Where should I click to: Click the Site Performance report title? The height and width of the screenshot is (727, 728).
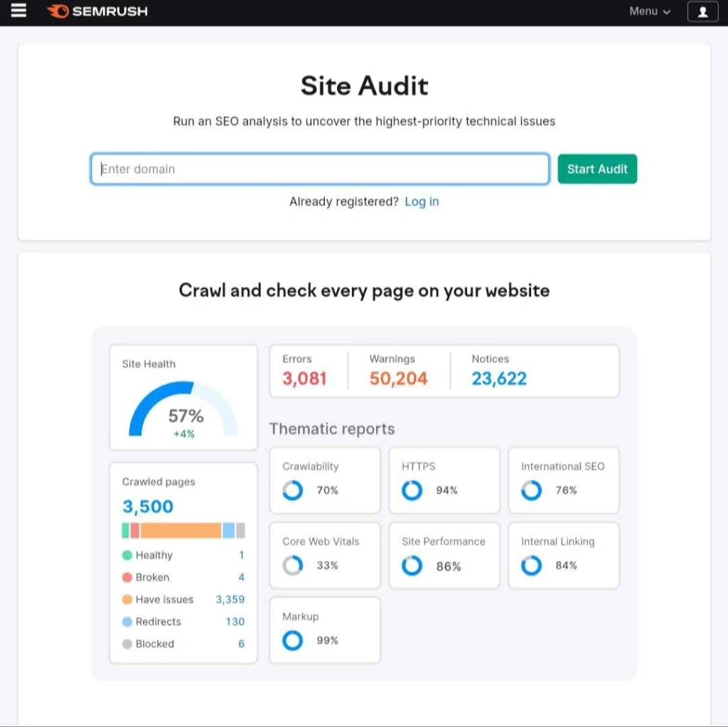[444, 541]
